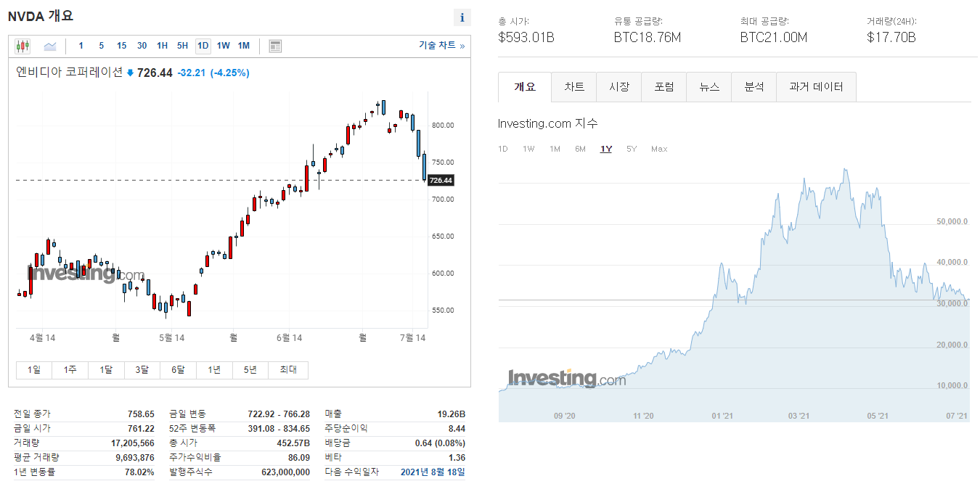Open the 포럼 tab
The height and width of the screenshot is (497, 980).
click(x=664, y=87)
